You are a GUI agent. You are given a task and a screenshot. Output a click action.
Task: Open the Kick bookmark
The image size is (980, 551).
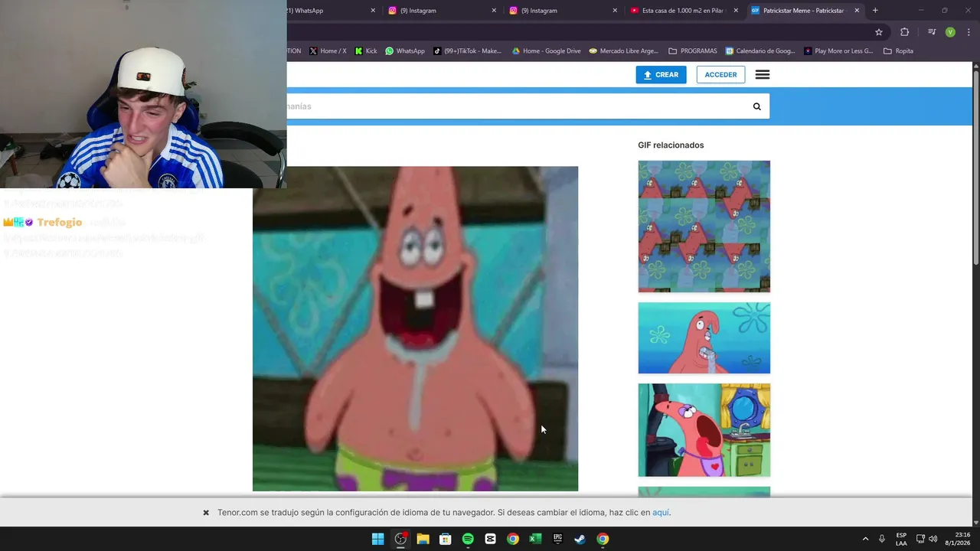tap(366, 51)
